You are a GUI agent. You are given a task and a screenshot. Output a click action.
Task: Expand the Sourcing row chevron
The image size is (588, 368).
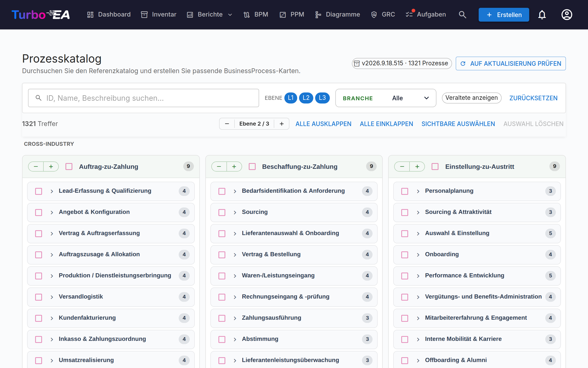pyautogui.click(x=235, y=212)
